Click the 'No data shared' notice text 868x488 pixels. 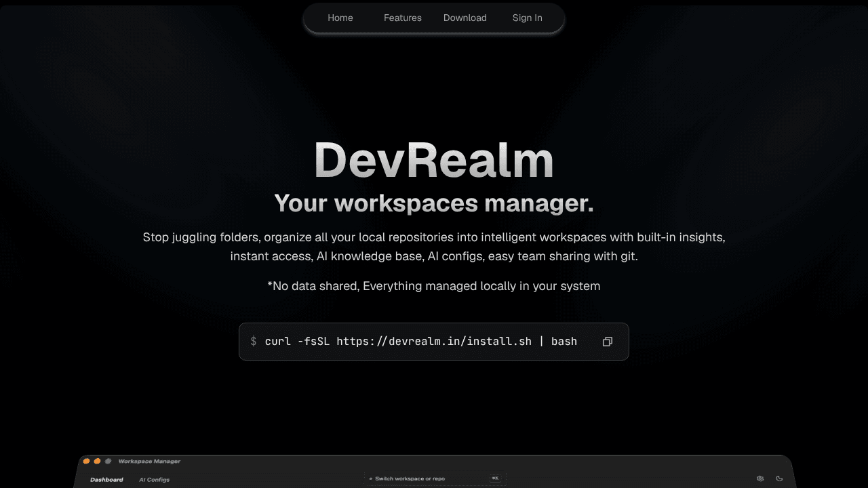tap(434, 286)
